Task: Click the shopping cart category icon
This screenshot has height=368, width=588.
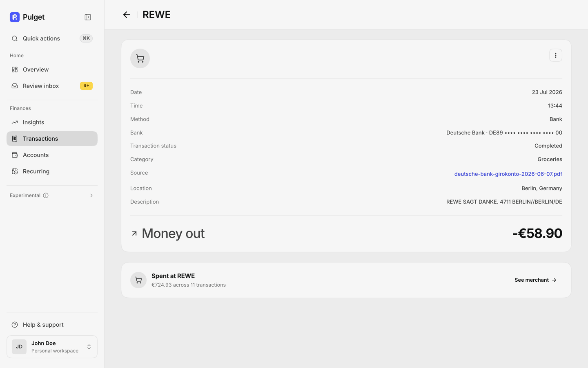Action: point(140,58)
